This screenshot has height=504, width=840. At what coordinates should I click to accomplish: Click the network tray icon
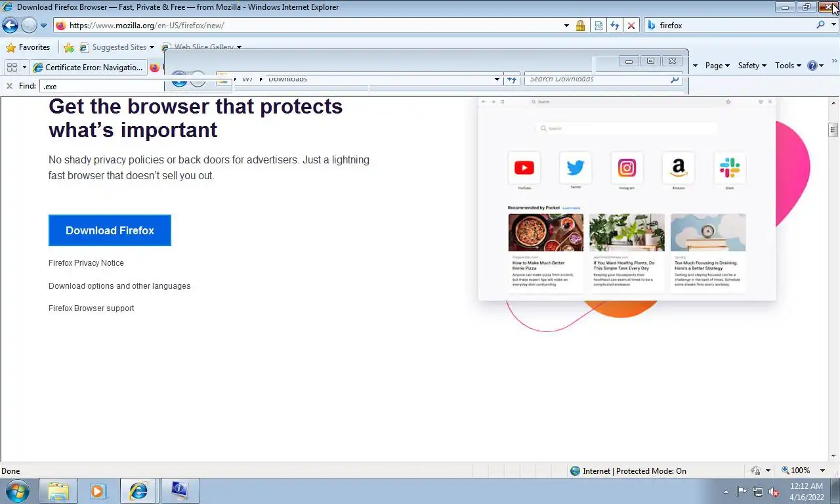coord(757,492)
